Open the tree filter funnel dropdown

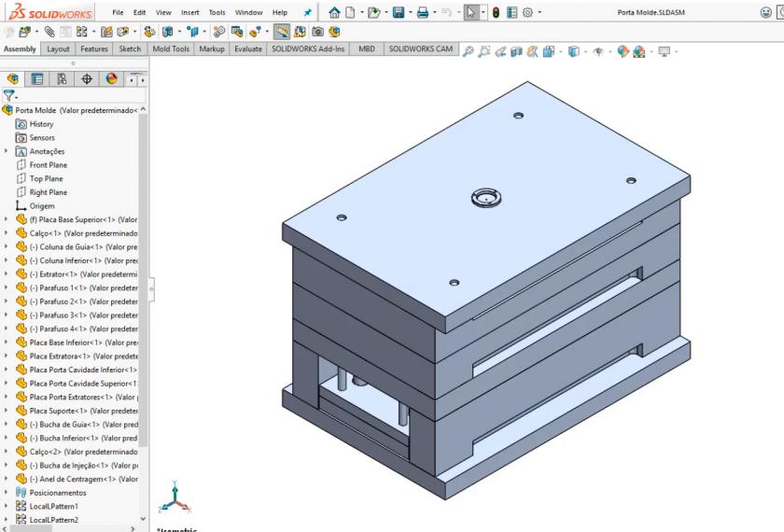coord(10,96)
